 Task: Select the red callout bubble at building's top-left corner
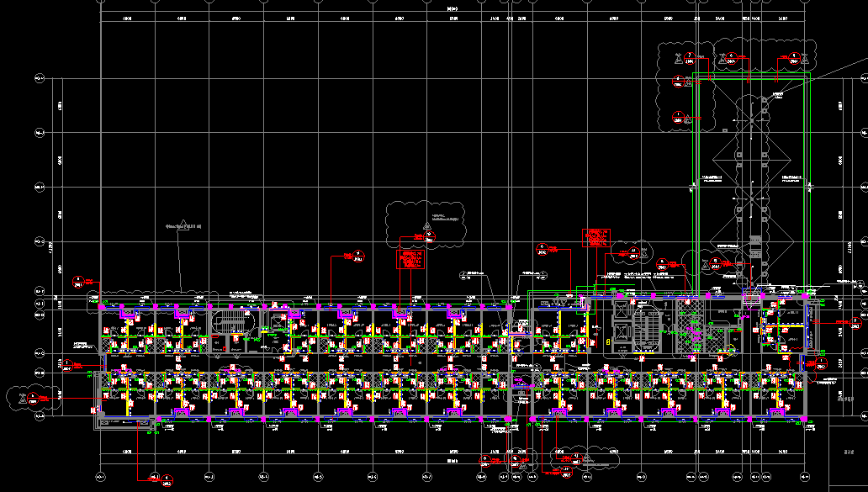point(79,281)
